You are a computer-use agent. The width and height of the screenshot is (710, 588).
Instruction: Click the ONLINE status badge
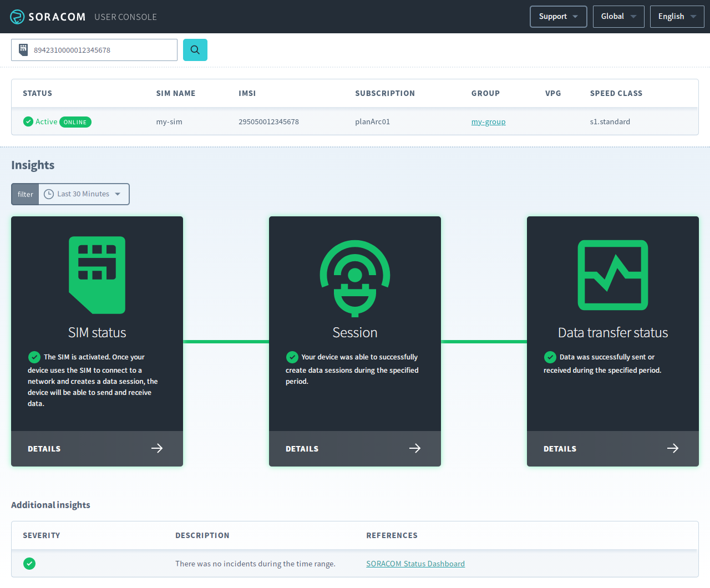coord(75,122)
